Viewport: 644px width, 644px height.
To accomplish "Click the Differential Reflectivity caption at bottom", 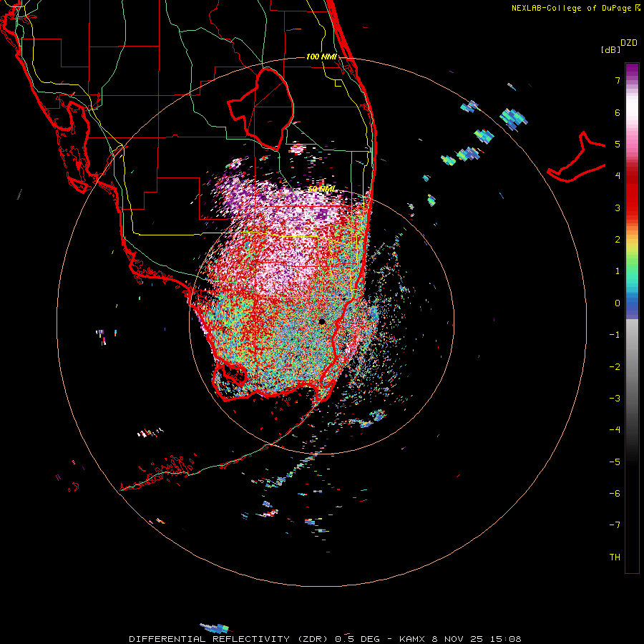I will coord(326,639).
